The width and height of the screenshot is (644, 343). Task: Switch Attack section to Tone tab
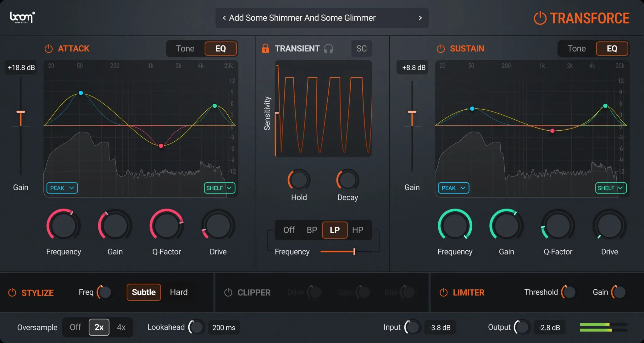pyautogui.click(x=185, y=49)
